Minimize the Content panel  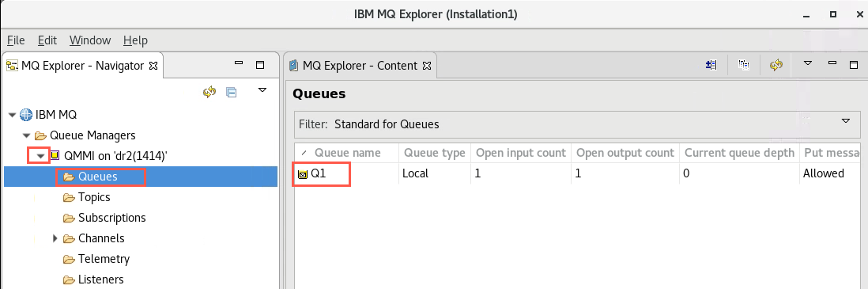pyautogui.click(x=832, y=63)
